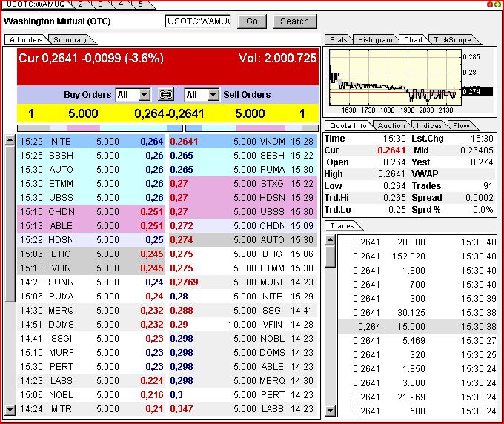Click the Trades count 91
This screenshot has width=504, height=424.
click(488, 185)
